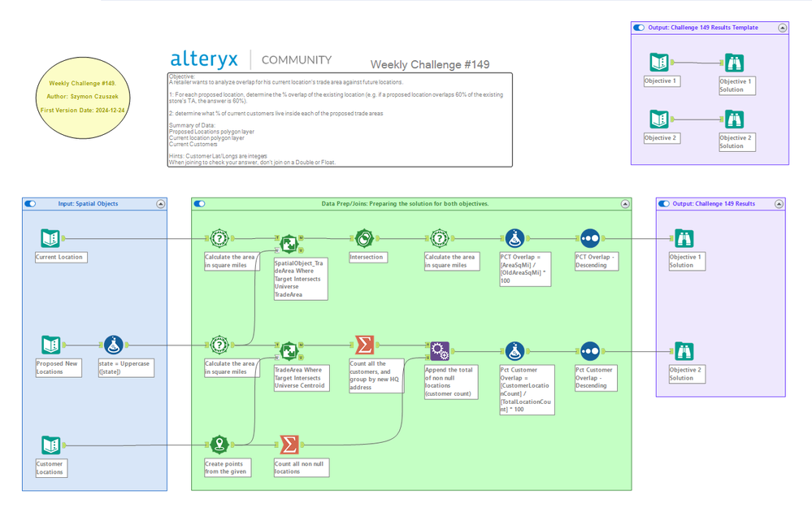
Task: Select Spatial Match tool labeled Universe Centroid
Action: click(289, 350)
